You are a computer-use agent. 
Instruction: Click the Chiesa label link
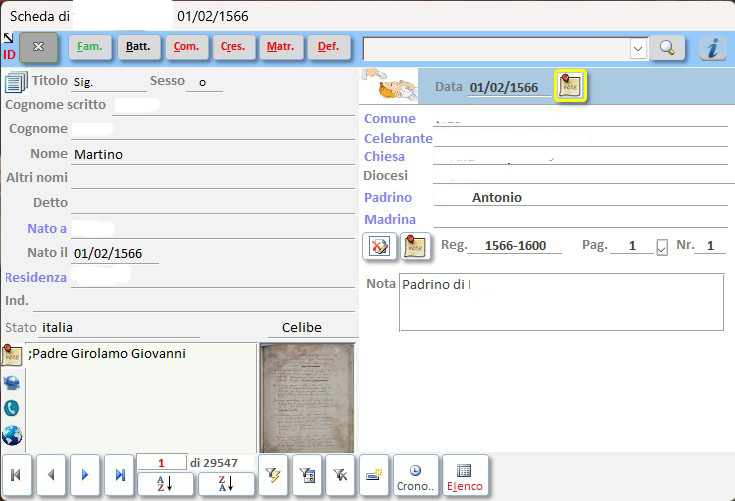pyautogui.click(x=384, y=157)
